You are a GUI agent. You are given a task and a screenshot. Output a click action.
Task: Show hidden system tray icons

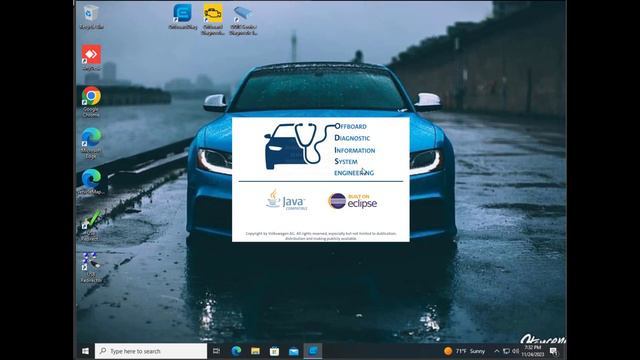tap(496, 351)
